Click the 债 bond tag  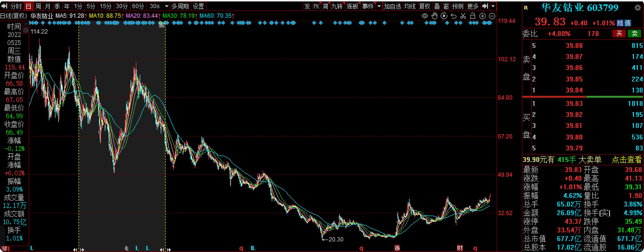627,23
